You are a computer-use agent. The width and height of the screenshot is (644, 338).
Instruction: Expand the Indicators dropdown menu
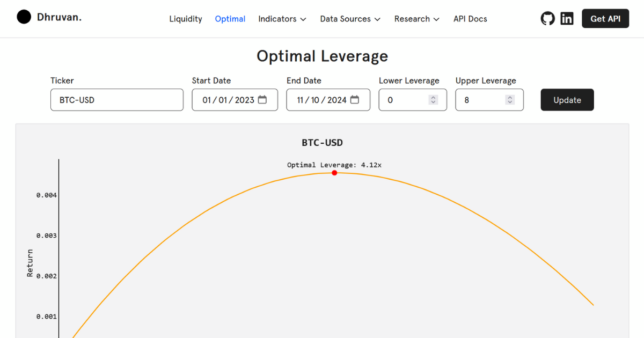(282, 19)
